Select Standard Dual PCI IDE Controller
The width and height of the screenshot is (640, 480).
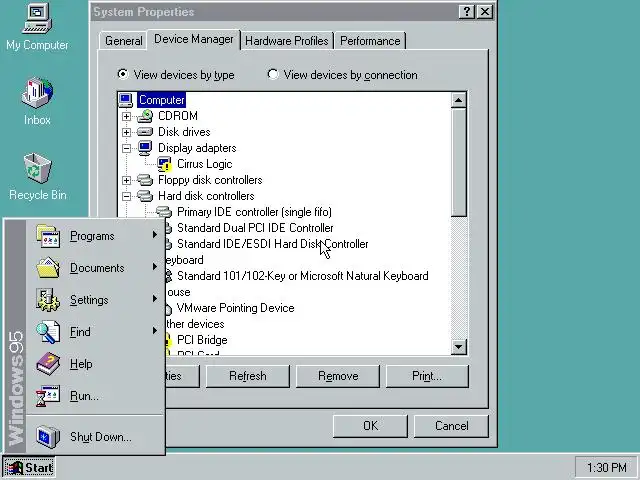(255, 228)
